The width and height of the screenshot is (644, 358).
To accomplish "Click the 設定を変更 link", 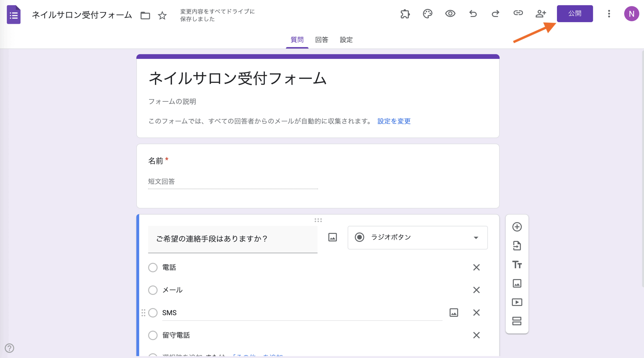I will pyautogui.click(x=394, y=121).
